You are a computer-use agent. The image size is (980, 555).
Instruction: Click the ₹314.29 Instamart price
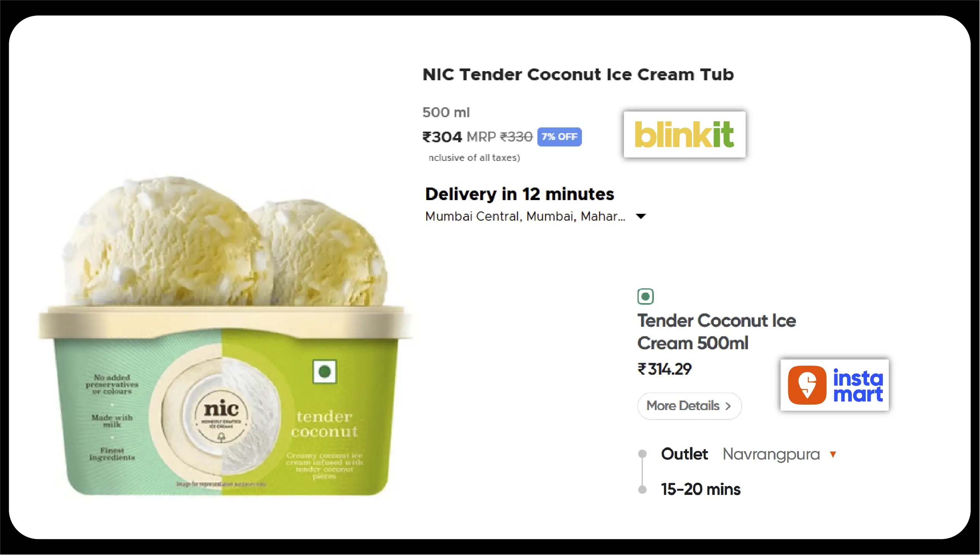(x=664, y=369)
